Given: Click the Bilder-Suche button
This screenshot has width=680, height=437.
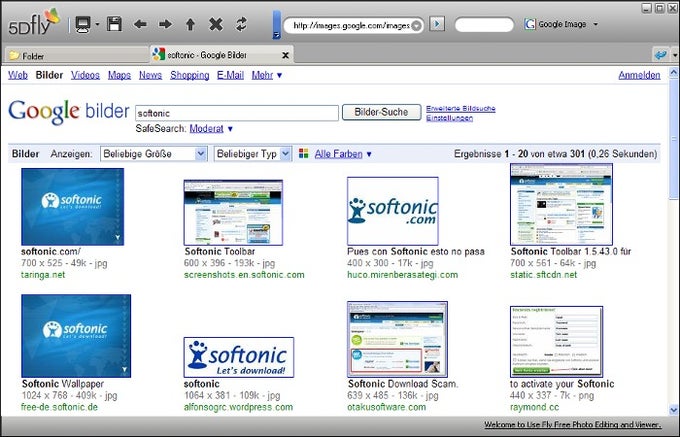Looking at the screenshot, I should point(381,112).
